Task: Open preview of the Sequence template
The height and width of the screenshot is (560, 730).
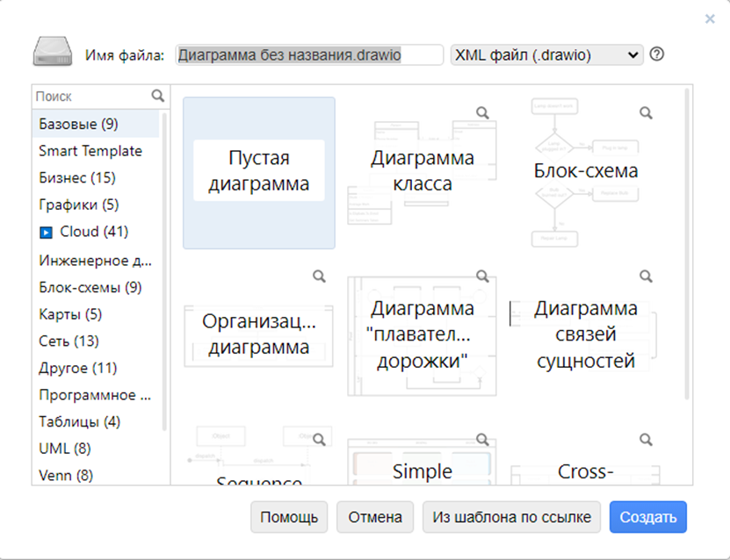Action: coord(319,439)
